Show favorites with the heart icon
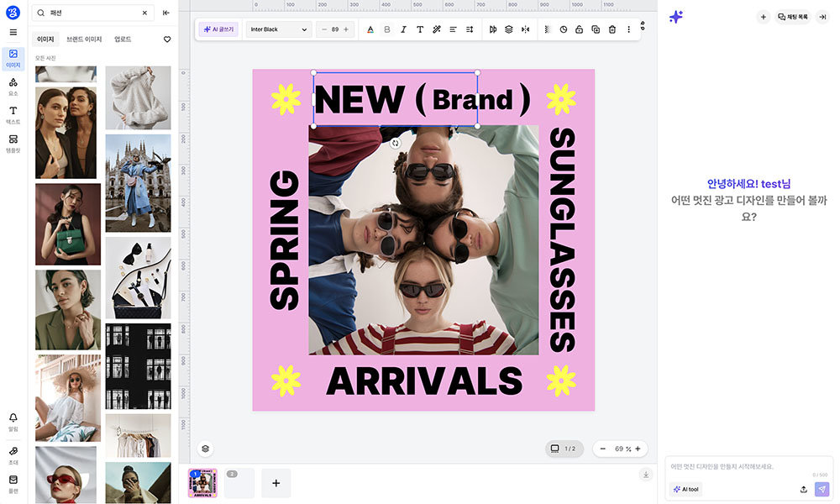Image resolution: width=840 pixels, height=504 pixels. 166,39
